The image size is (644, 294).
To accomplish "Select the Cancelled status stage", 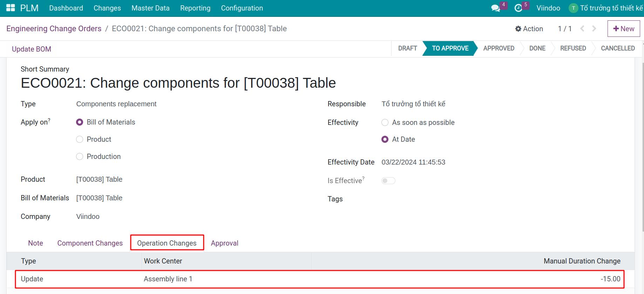I will [618, 48].
